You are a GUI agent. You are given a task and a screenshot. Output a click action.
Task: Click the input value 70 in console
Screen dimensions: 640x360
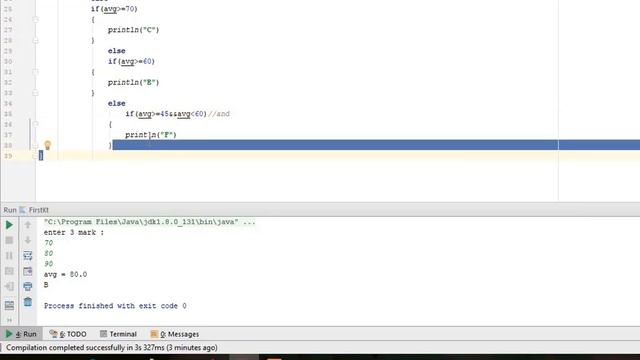(49, 243)
